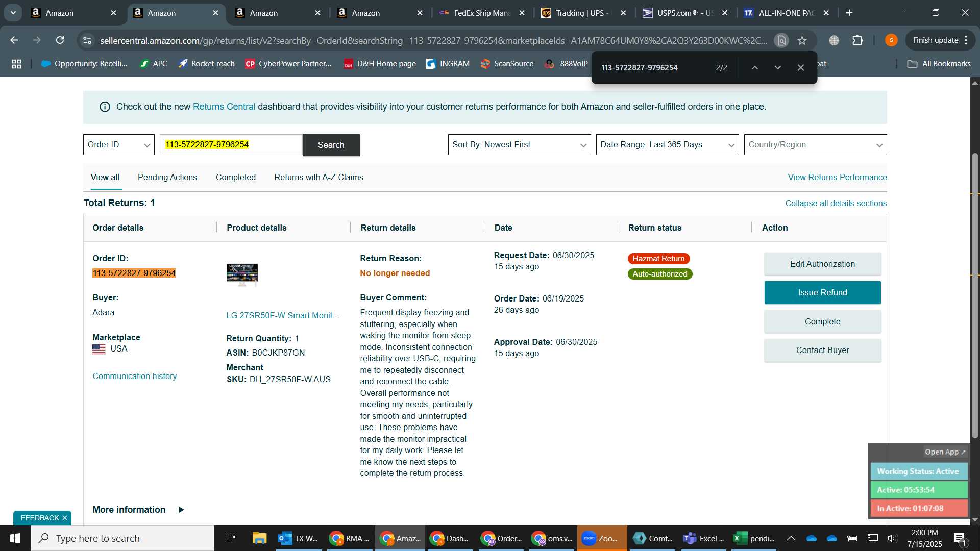The width and height of the screenshot is (980, 551).
Task: Open App in the time tracker widget
Action: (945, 452)
